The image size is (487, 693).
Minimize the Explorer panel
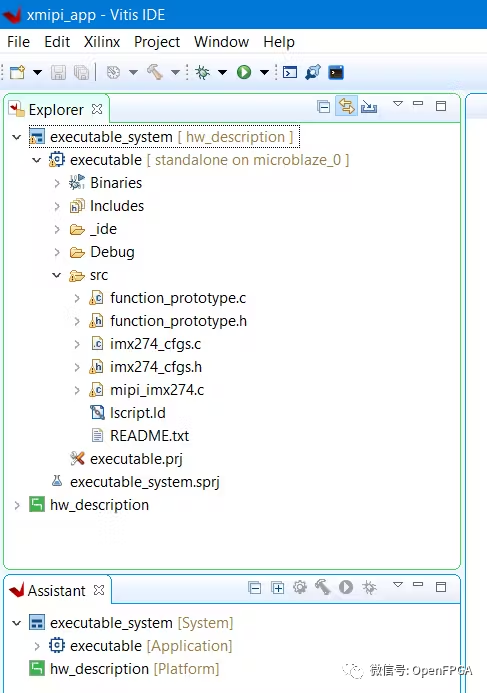click(418, 103)
